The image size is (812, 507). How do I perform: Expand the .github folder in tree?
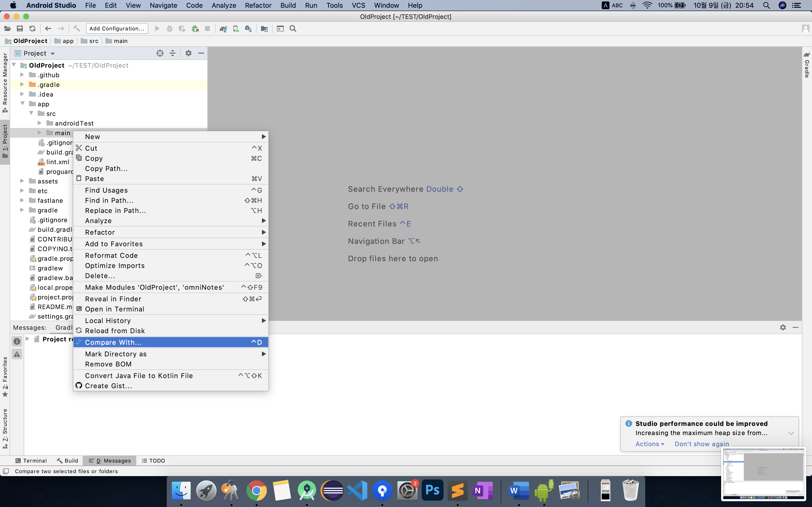point(22,75)
